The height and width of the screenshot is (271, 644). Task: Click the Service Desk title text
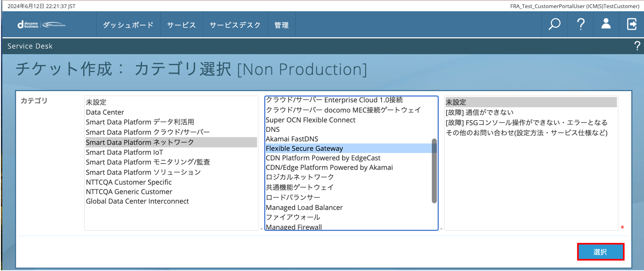[30, 46]
